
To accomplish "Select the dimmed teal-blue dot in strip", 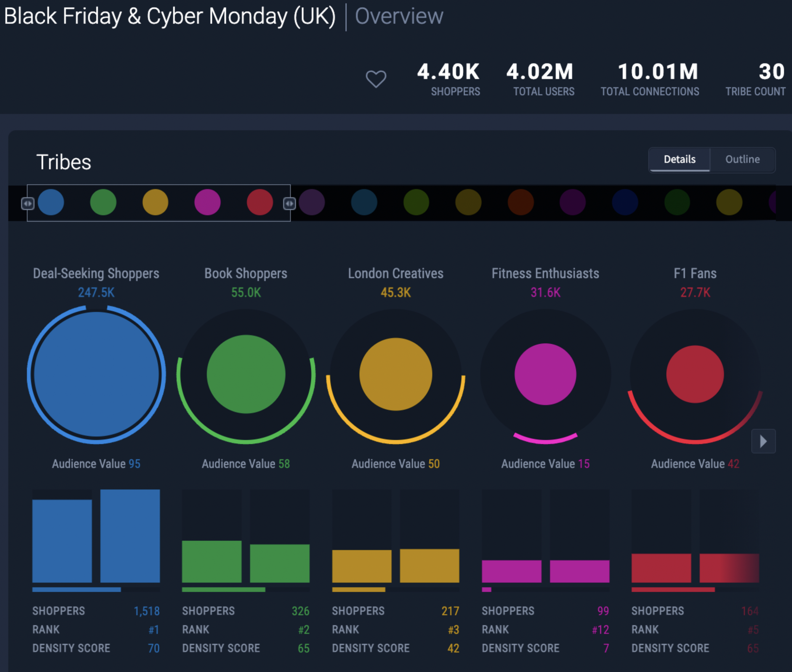I will pyautogui.click(x=364, y=202).
